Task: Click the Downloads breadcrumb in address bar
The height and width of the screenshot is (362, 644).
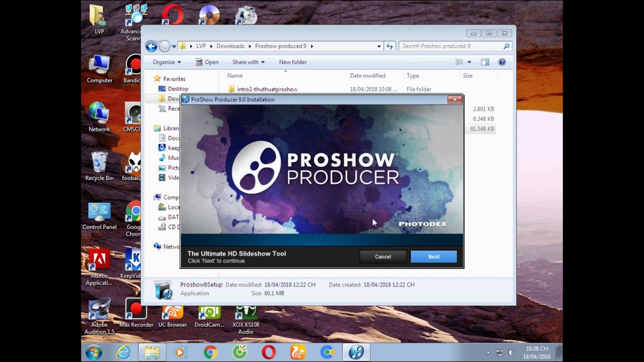Action: [230, 46]
